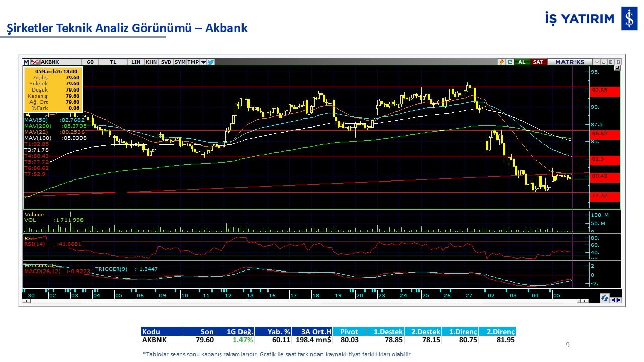Toggle the SVD chart option
The image size is (644, 362).
click(x=166, y=62)
